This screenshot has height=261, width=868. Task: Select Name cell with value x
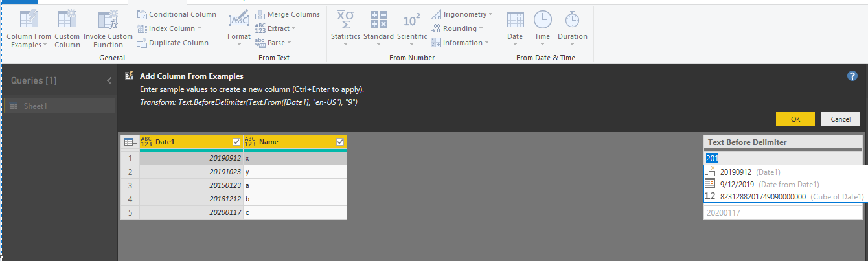295,158
